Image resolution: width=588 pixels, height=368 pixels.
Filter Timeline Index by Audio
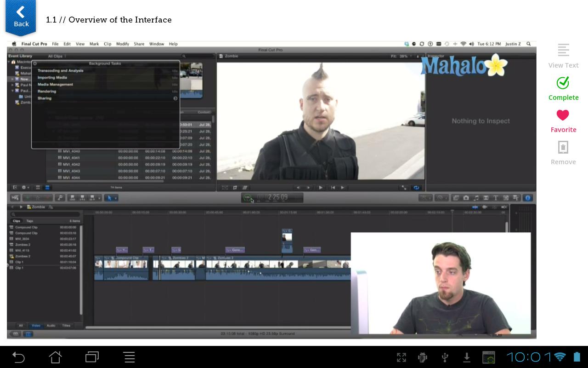(x=51, y=326)
